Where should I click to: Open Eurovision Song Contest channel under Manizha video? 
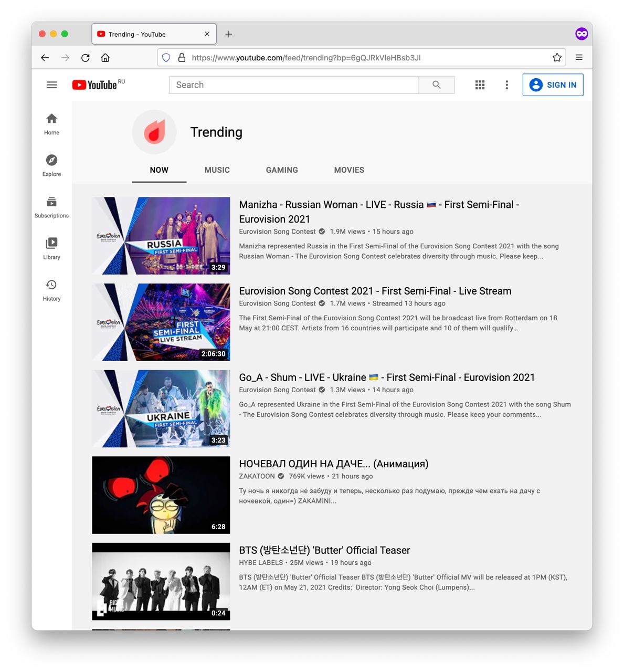278,232
